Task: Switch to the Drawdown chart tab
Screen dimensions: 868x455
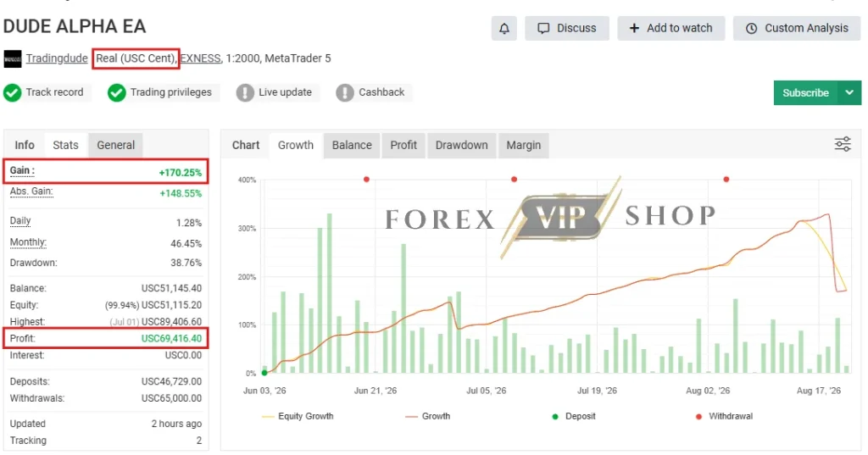Action: 461,145
